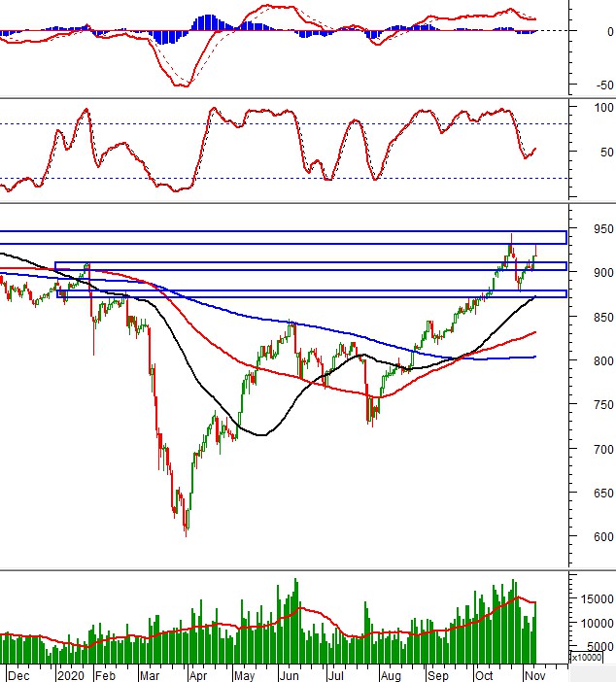
Task: Click the March low candlestick near 600
Action: (x=186, y=529)
